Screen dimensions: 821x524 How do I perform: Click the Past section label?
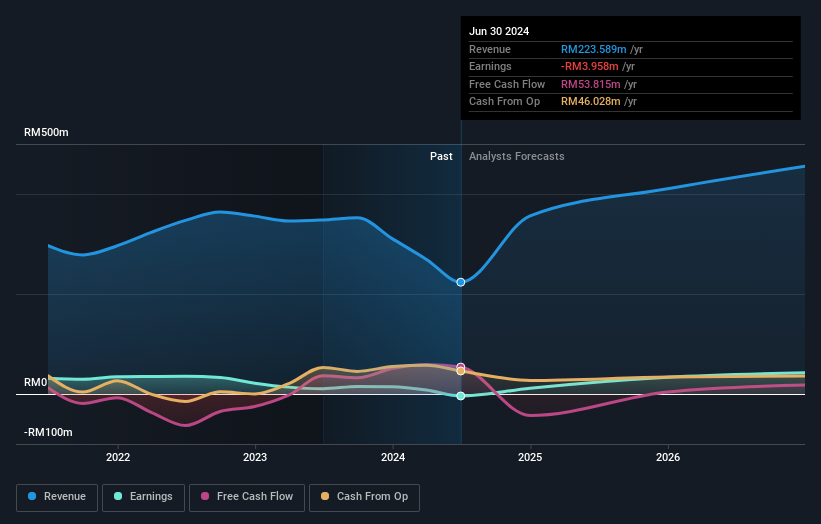441,157
